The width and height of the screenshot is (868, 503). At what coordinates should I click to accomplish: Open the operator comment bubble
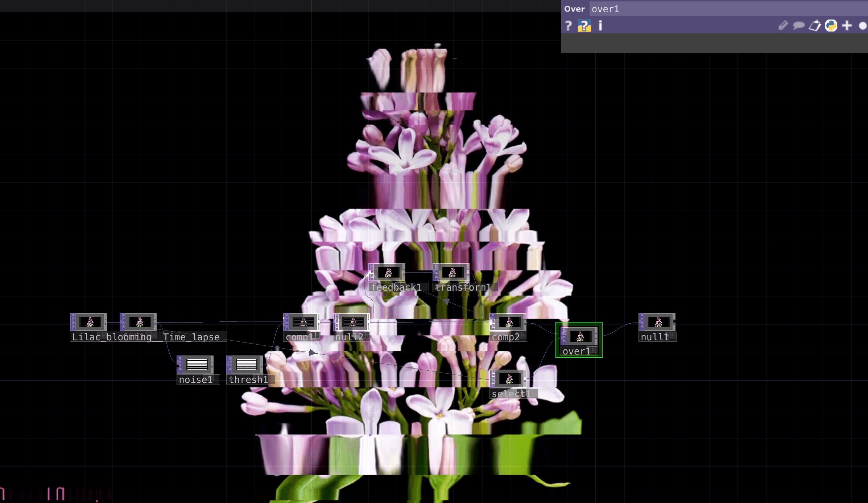point(798,26)
